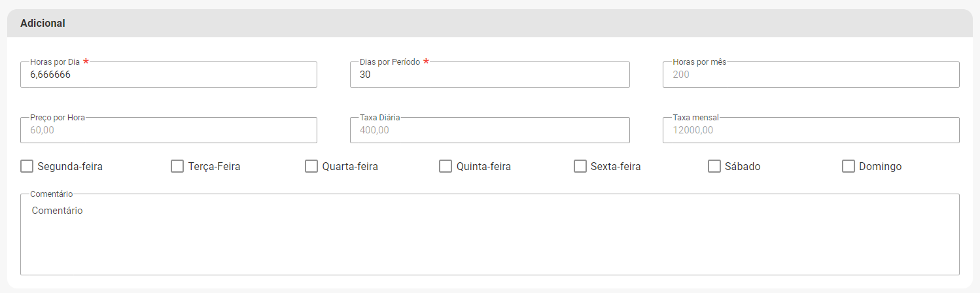Click the Adicional section header
The width and height of the screenshot is (980, 293).
tap(43, 23)
